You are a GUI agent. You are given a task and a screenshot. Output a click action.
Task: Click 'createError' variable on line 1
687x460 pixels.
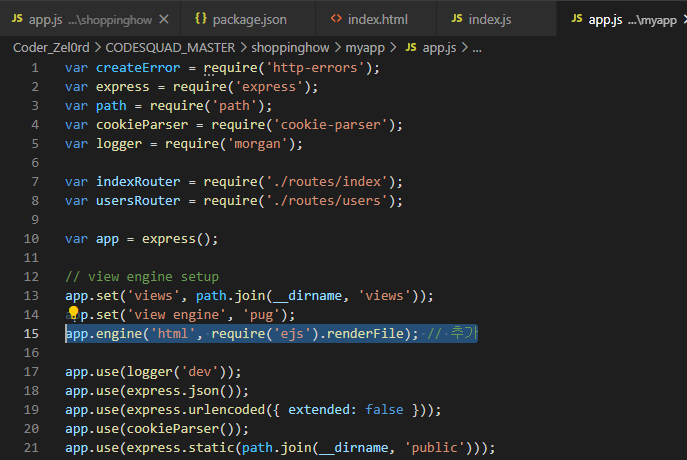138,68
